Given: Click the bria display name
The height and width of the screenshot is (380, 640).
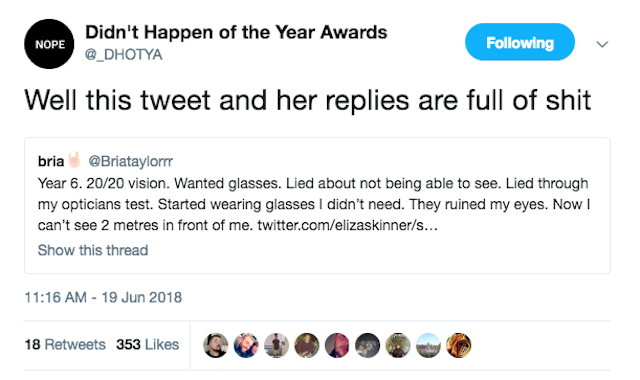Looking at the screenshot, I should click(51, 161).
